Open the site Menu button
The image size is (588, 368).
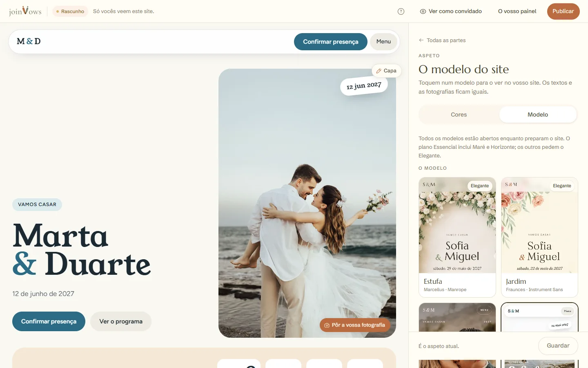[383, 42]
